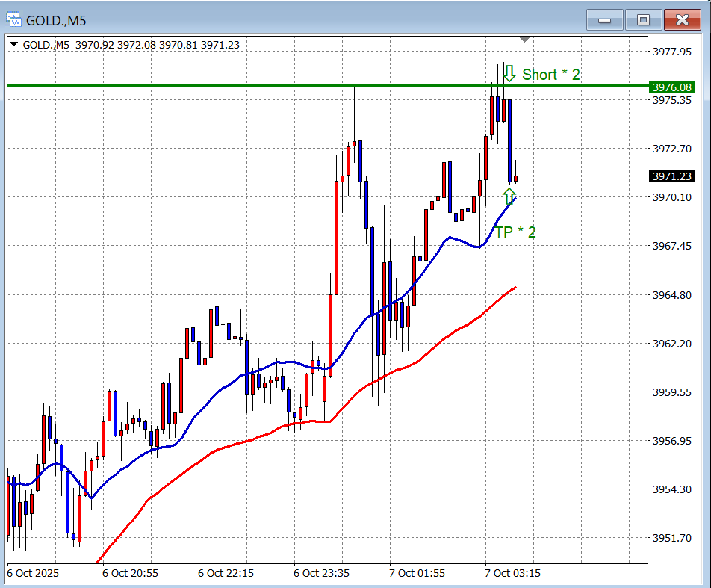Click the black 3971.23 current price tag

coord(671,176)
